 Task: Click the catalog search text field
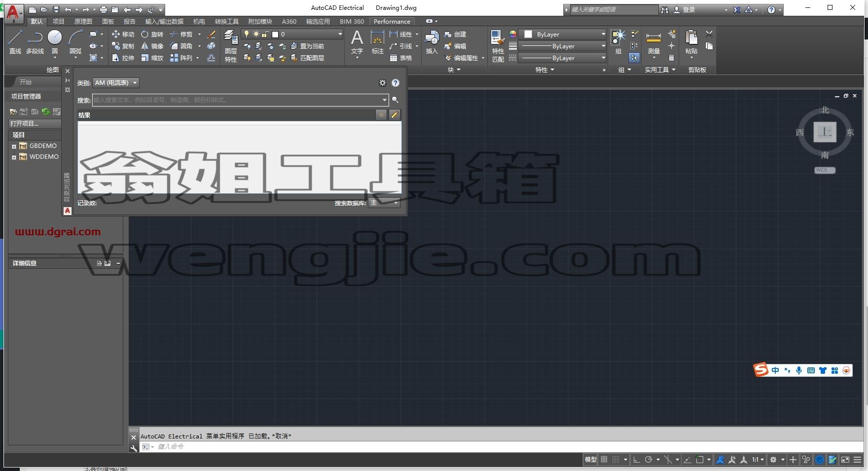click(237, 100)
